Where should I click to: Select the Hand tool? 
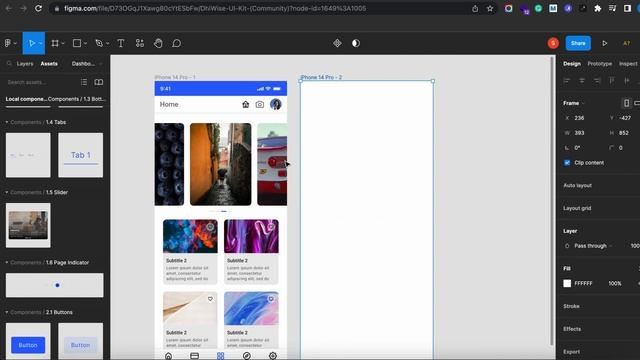(x=158, y=43)
